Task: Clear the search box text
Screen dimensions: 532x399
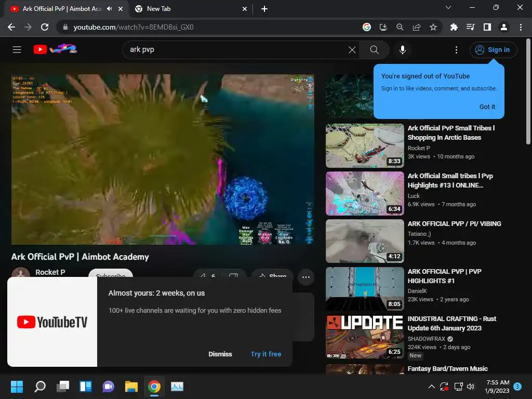Action: 352,50
